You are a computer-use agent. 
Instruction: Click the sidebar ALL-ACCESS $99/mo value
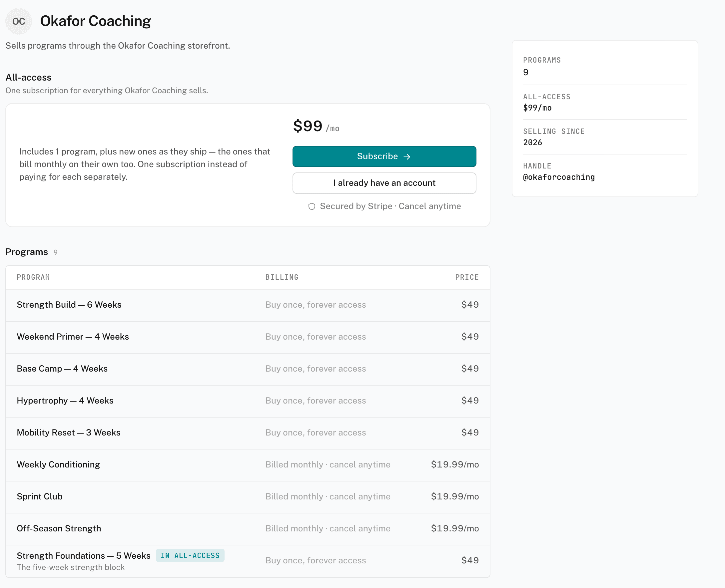coord(537,108)
